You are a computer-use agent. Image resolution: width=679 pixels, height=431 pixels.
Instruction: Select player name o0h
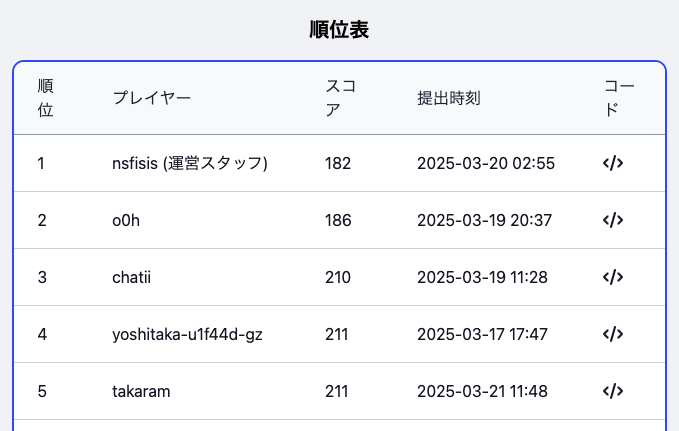pos(126,220)
